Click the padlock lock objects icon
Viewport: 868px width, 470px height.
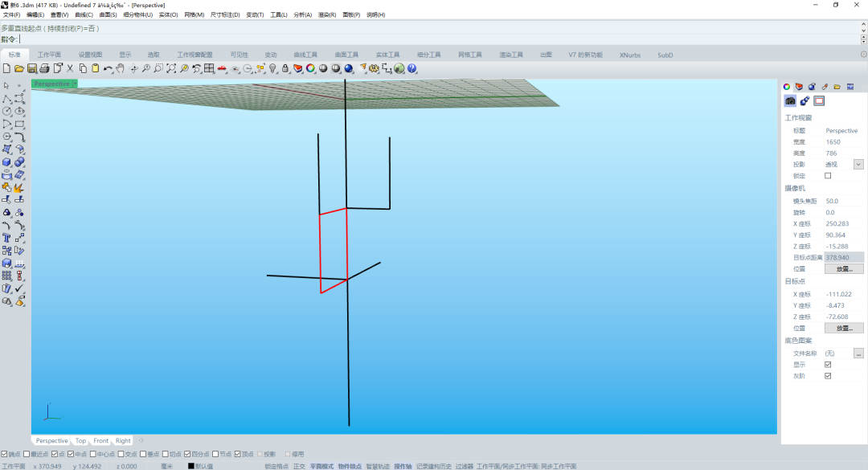285,68
